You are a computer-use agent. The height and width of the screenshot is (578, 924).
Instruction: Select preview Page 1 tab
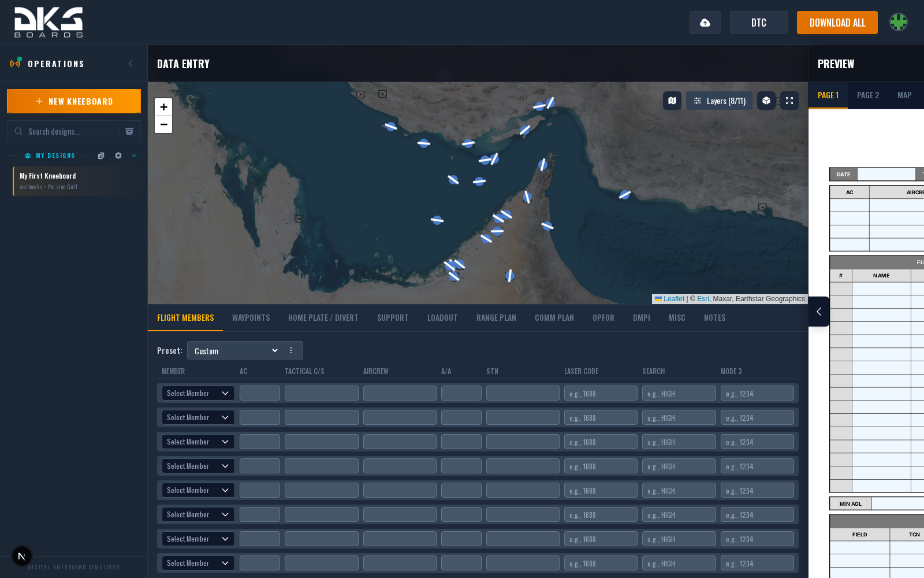[x=828, y=95]
